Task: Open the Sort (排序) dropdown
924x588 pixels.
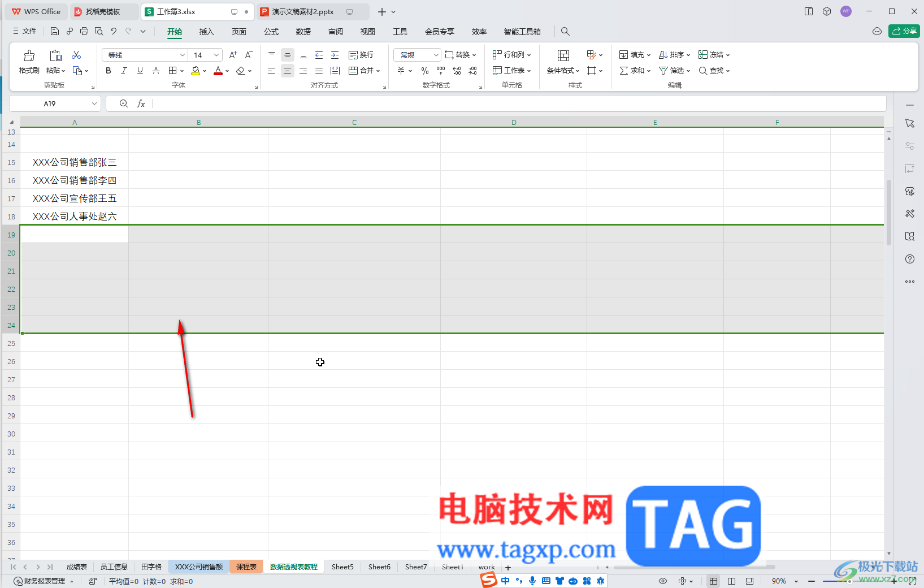Action: point(674,55)
